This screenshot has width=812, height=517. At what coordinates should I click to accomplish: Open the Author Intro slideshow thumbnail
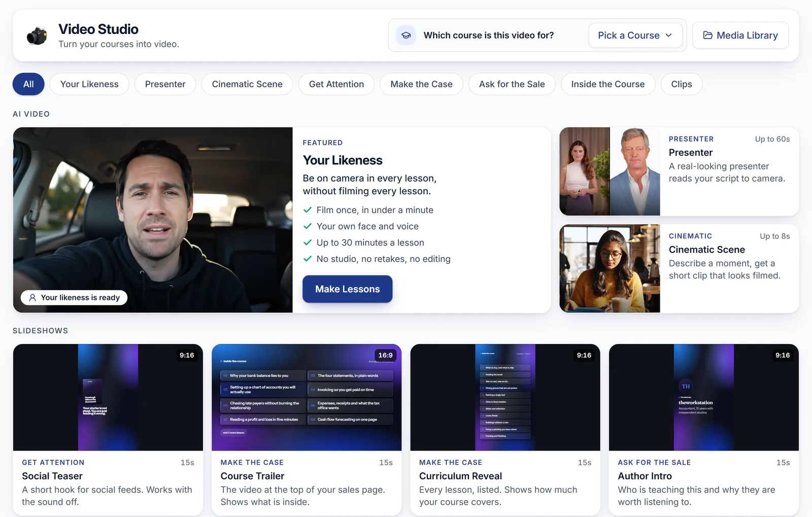[x=704, y=397]
